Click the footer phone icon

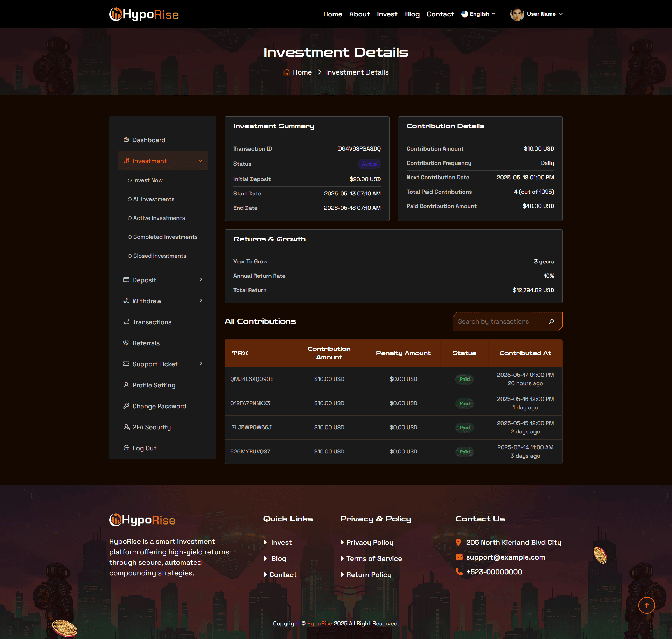(459, 572)
